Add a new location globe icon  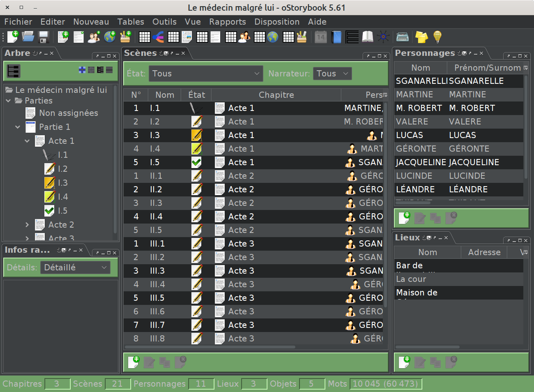[110, 37]
